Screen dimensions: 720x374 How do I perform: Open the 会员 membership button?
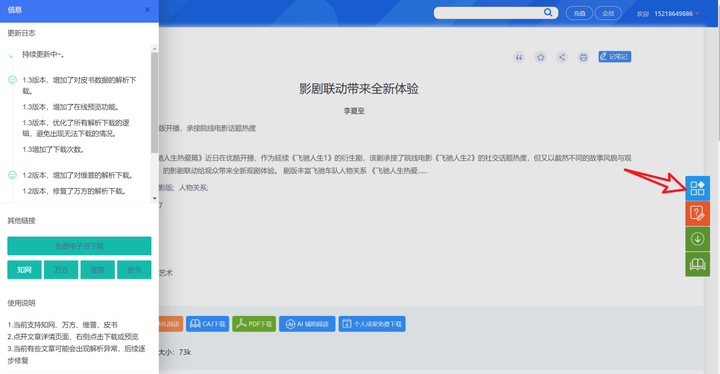608,13
